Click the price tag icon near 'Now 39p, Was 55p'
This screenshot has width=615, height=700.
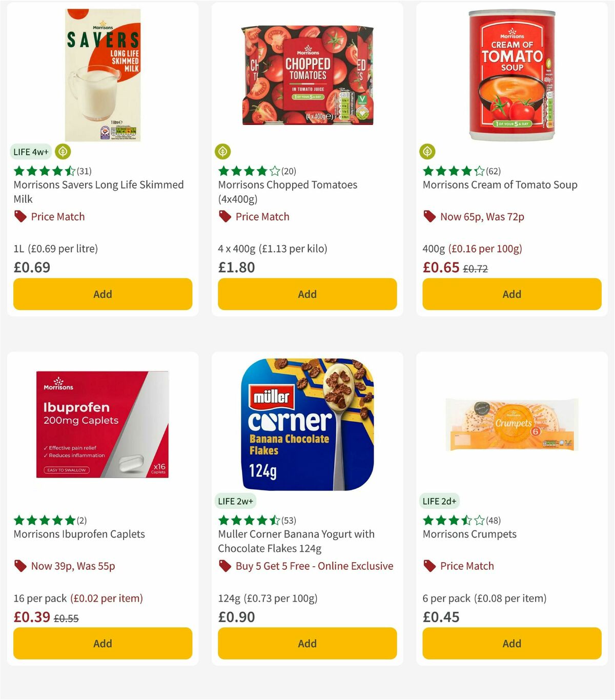click(x=20, y=566)
